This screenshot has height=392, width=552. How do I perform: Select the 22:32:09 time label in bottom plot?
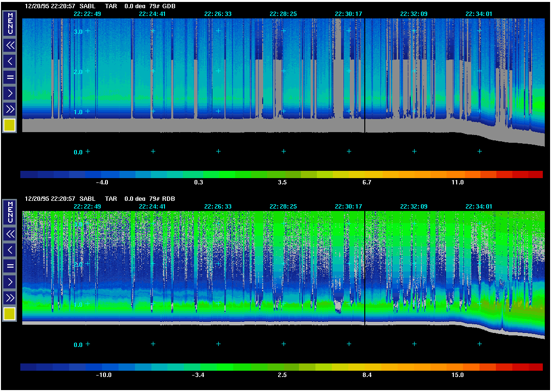click(x=414, y=207)
